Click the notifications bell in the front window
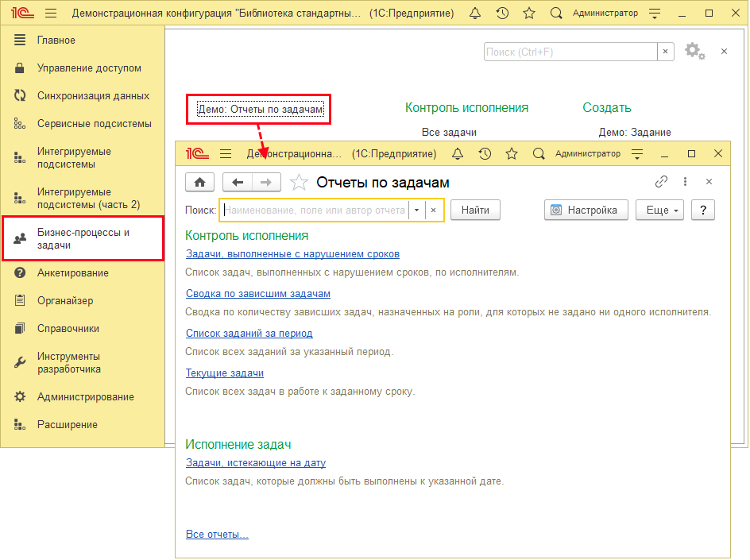The height and width of the screenshot is (560, 750). 458,153
